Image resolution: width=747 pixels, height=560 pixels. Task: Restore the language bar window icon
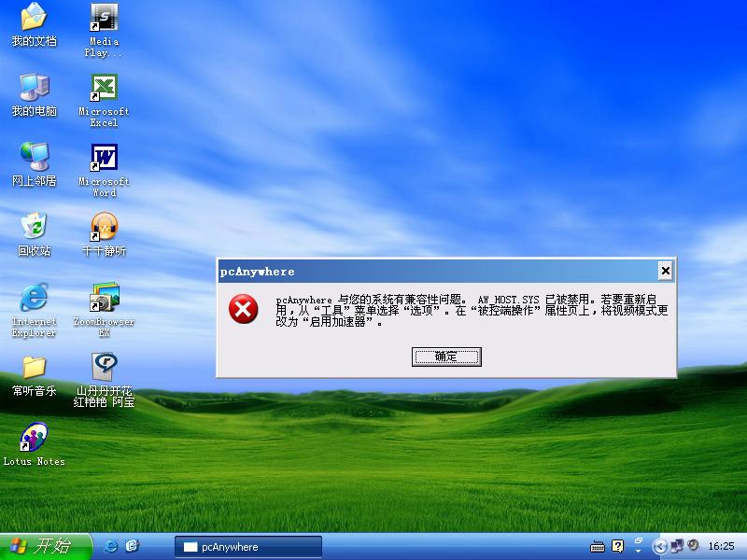click(x=639, y=540)
